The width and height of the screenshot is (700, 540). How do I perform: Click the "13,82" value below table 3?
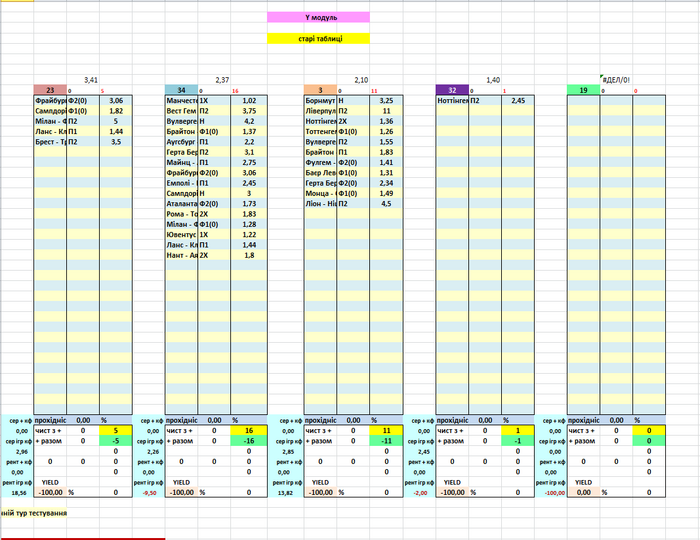(286, 493)
